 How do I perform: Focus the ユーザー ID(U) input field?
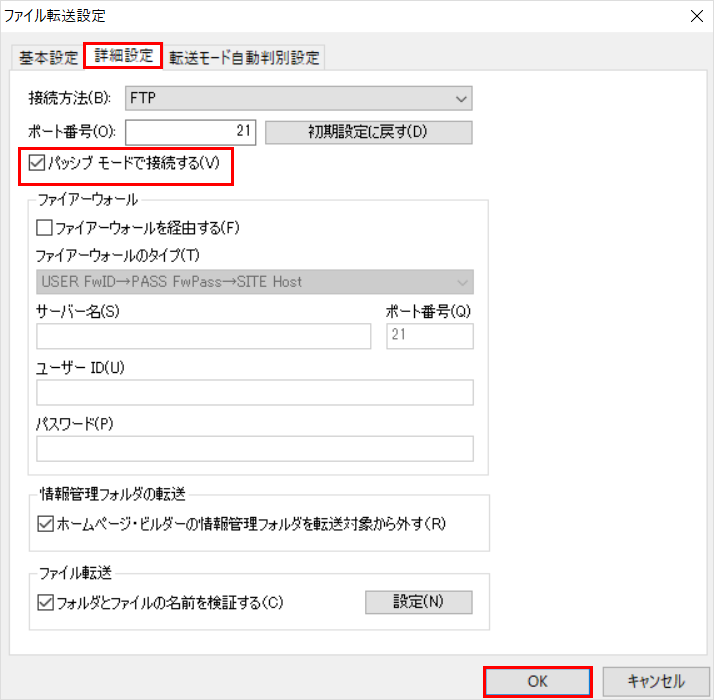coord(254,393)
